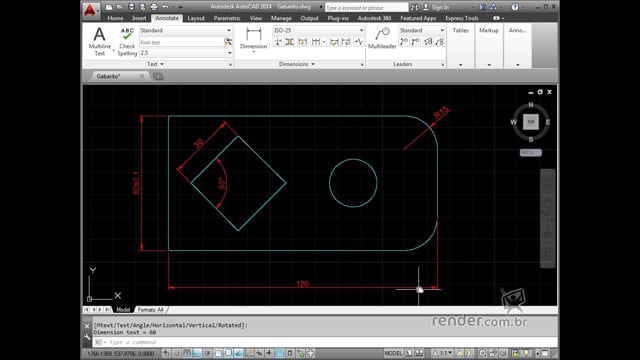Open the 2.5 text height dropdown
Image resolution: width=640 pixels, height=360 pixels.
click(x=186, y=53)
